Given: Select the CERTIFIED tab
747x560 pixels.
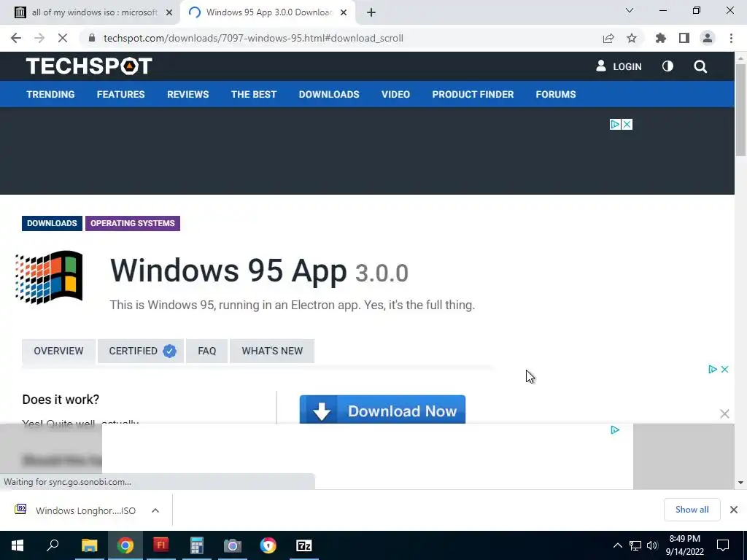Looking at the screenshot, I should click(x=141, y=351).
